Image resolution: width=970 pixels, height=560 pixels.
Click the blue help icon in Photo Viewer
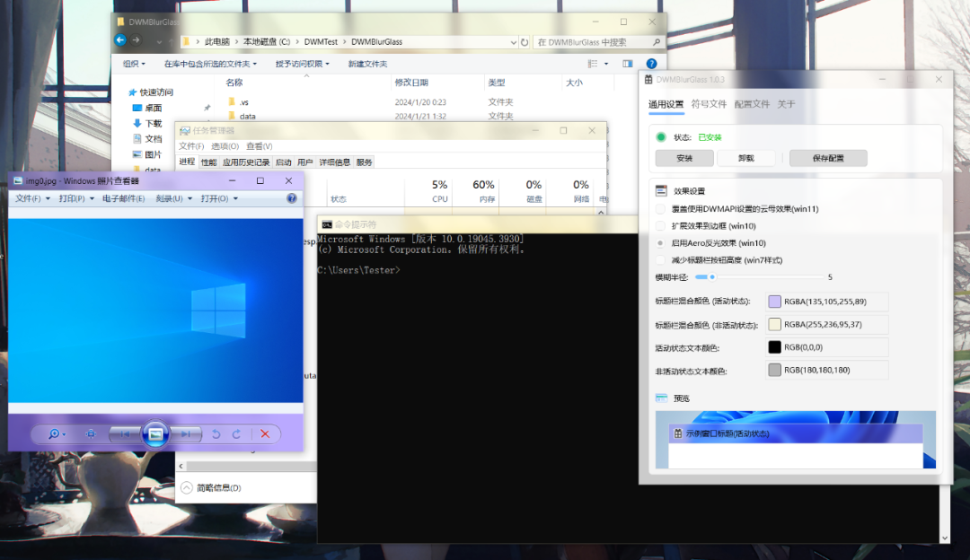point(291,198)
